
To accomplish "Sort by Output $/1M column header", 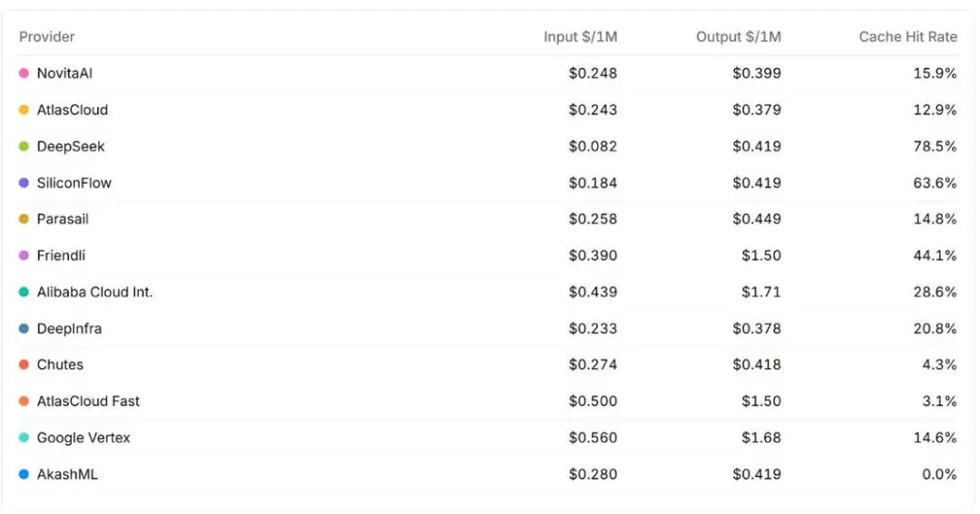I will 738,37.
